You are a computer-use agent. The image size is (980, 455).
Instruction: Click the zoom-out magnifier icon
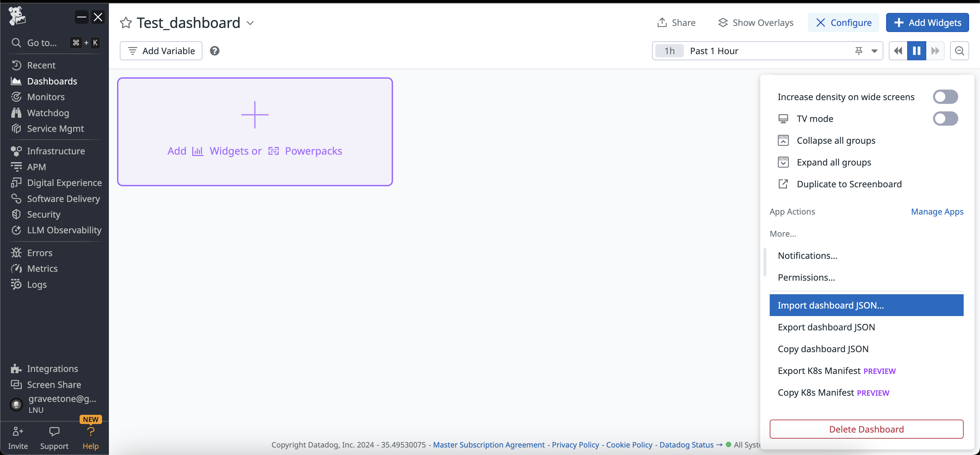tap(959, 51)
